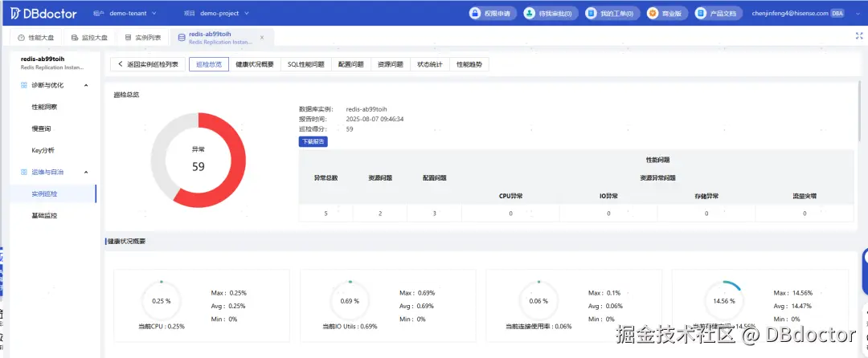
Task: Click the 0.06 % connection usage gauge
Action: coord(538,301)
